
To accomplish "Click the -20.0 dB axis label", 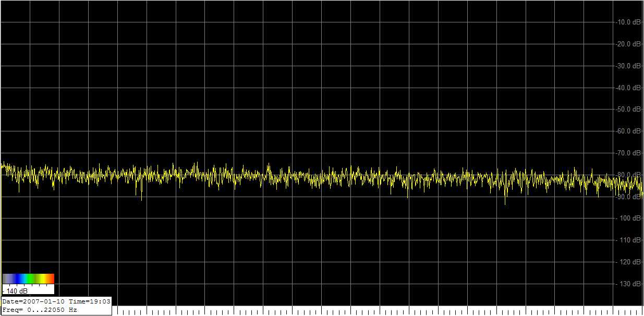I will point(629,44).
